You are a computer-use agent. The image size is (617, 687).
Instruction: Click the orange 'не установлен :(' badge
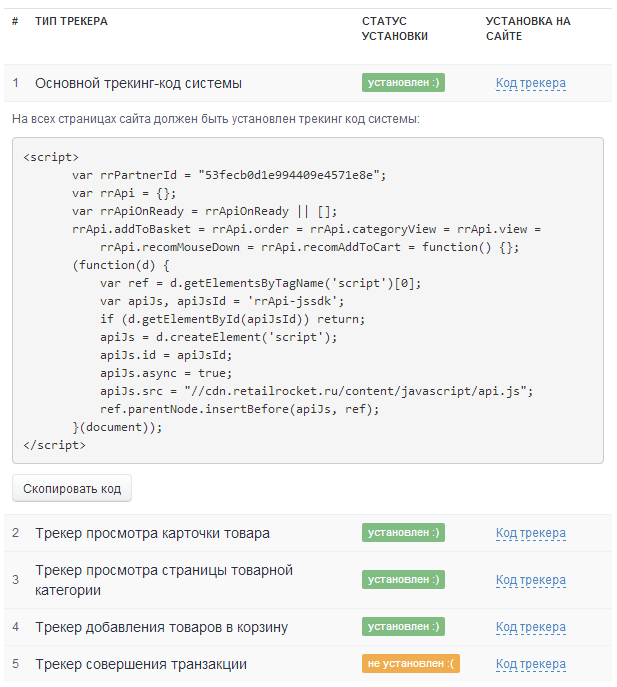point(411,663)
